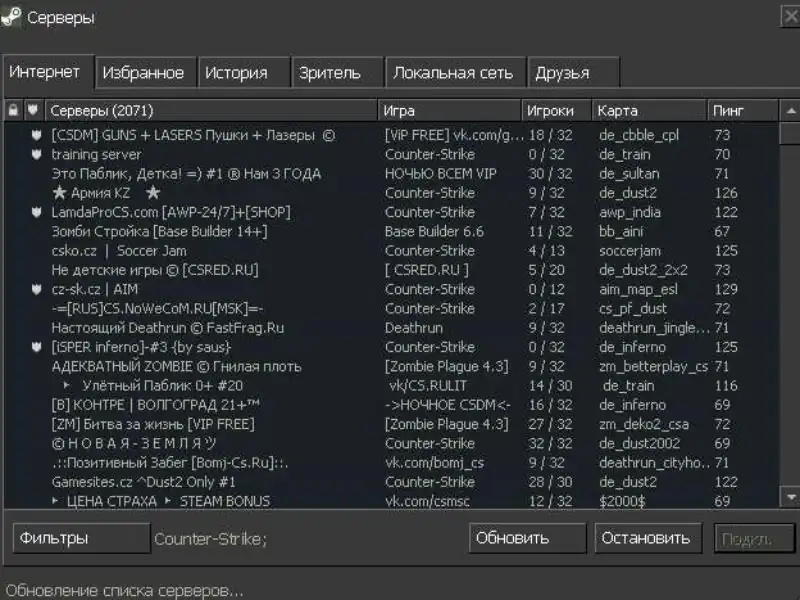Select [iSPER inferno]-#3 {by saus} server
This screenshot has height=600, width=800.
tap(392, 347)
